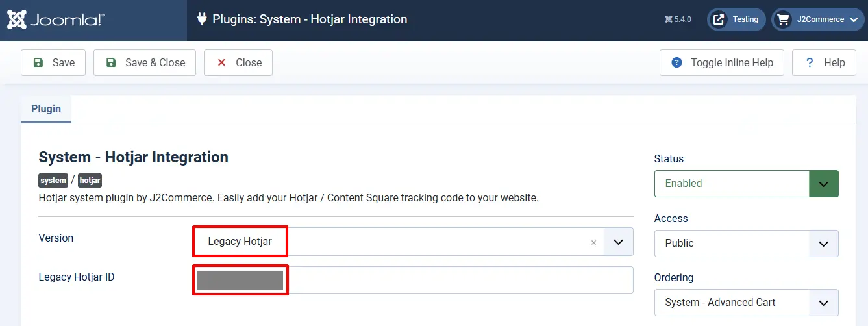This screenshot has width=868, height=326.
Task: Click the Joomla 5.4.0 version indicator
Action: click(x=678, y=19)
